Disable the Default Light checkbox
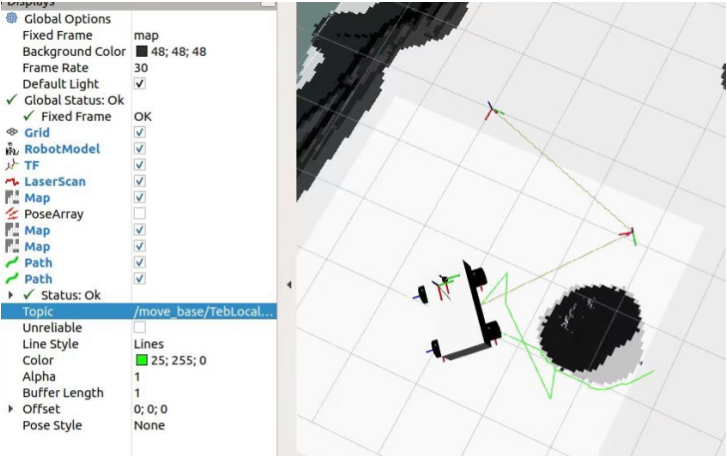The image size is (727, 461). point(140,84)
